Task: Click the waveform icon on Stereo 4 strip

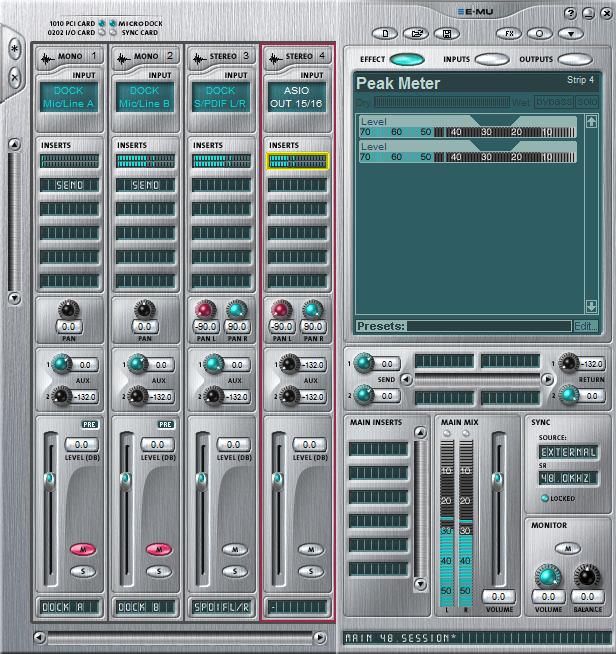Action: click(x=275, y=58)
